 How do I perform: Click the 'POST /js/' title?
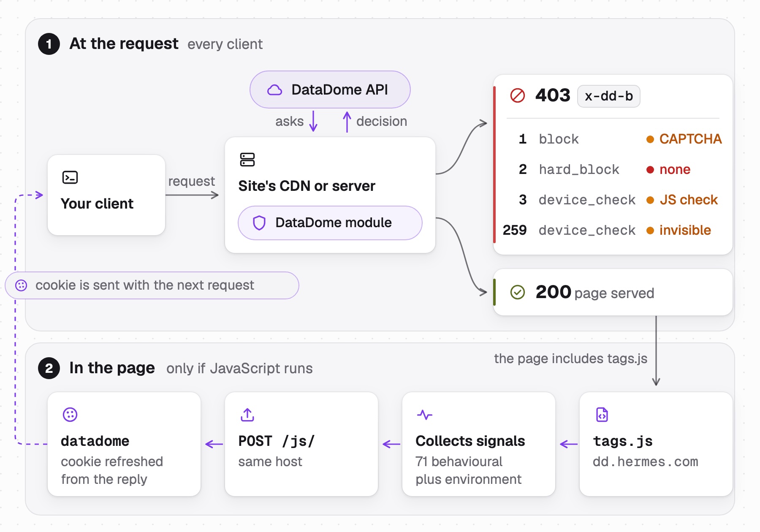277,441
